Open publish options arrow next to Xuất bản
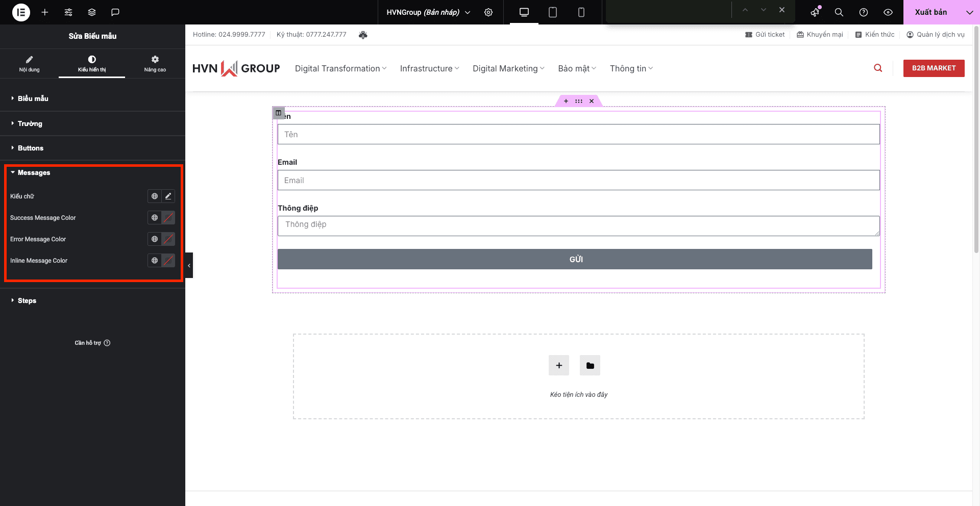The width and height of the screenshot is (980, 506). tap(969, 12)
